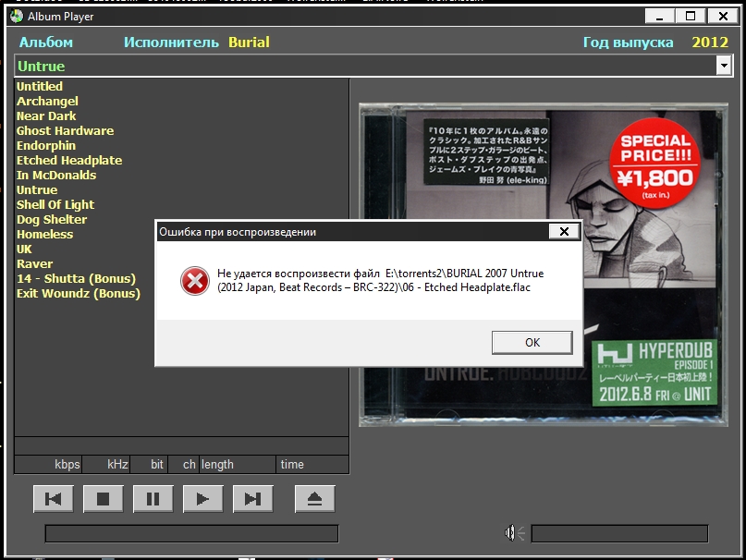Viewport: 746px width, 560px height.
Task: Select the track 14 - Shutta (Bonus)
Action: click(76, 278)
